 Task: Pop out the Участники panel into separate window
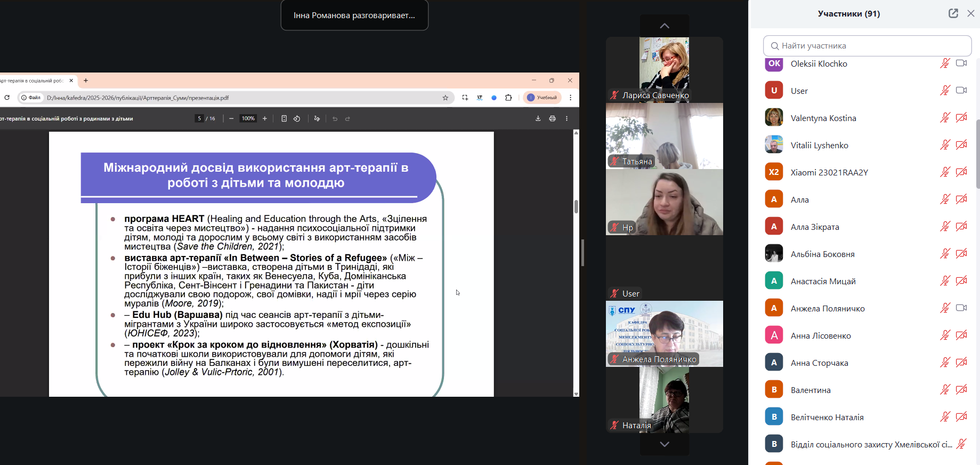[x=953, y=14]
